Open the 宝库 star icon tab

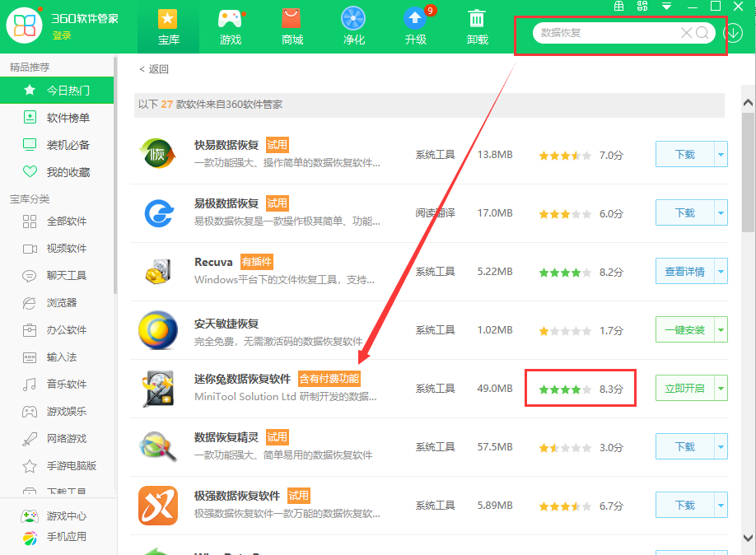pyautogui.click(x=168, y=27)
